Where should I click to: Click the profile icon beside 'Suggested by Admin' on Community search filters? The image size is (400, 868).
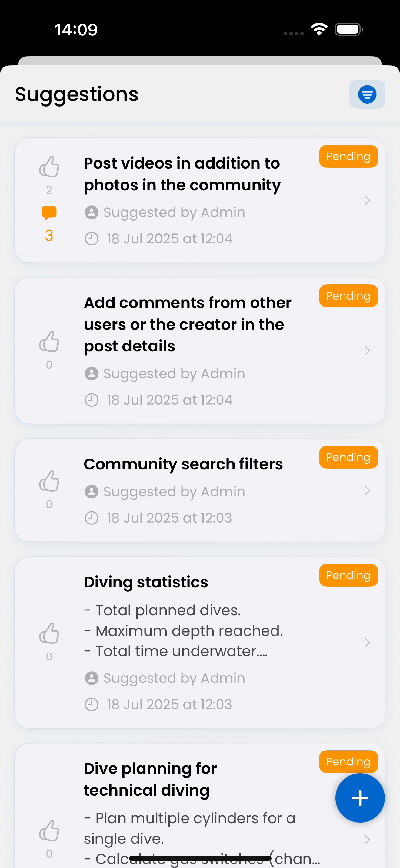point(92,492)
